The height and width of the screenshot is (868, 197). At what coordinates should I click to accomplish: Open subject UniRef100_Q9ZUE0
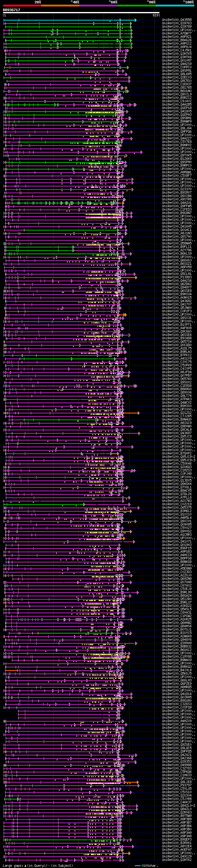click(x=177, y=745)
